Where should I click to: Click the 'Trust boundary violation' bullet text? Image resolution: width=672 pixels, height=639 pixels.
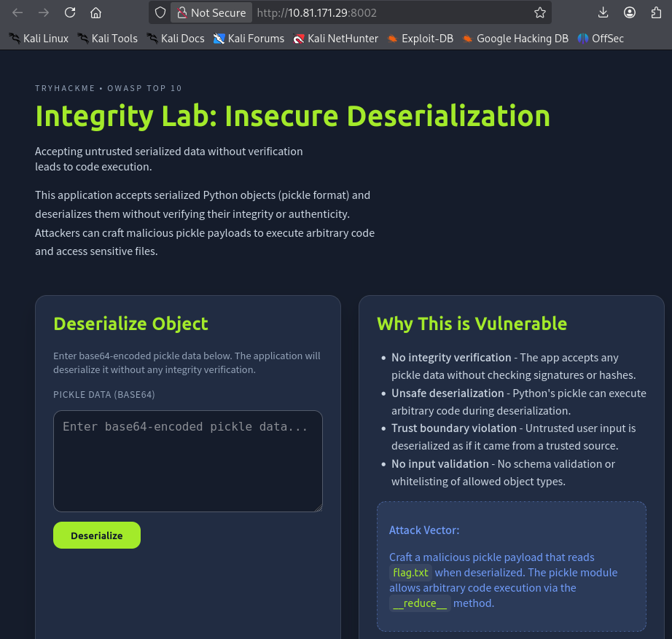click(454, 428)
